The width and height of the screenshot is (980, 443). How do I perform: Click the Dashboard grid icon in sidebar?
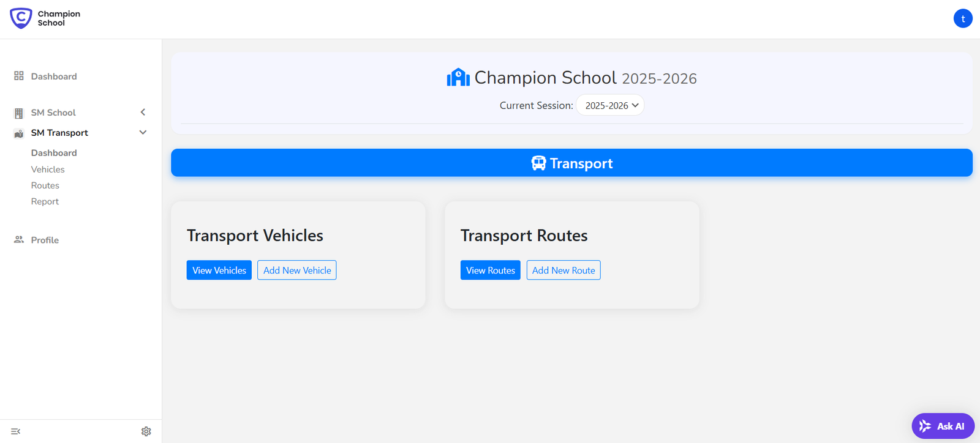point(19,76)
